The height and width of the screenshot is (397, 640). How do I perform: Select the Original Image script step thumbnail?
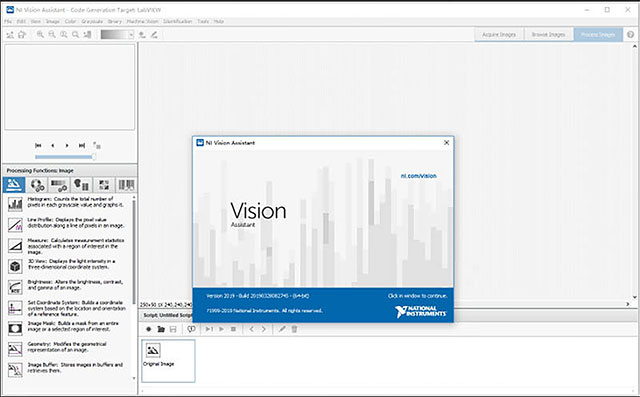(168, 361)
